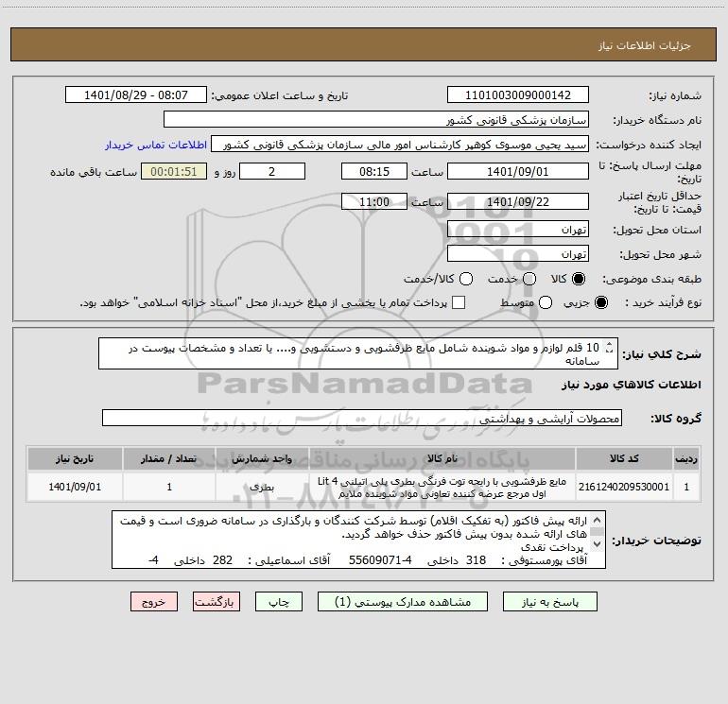728x704 pixels.
Task: Click the product name cell مایع ظرفشویی
Action: coord(442,487)
